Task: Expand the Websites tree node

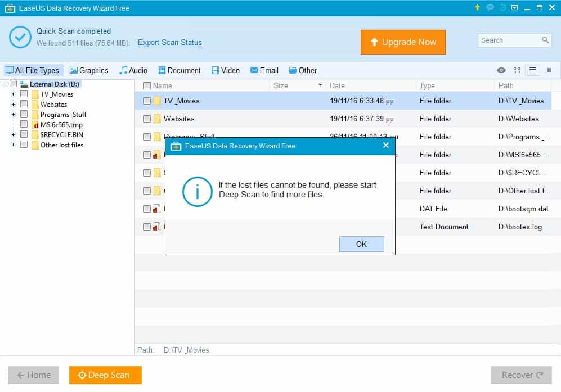Action: click(x=14, y=105)
